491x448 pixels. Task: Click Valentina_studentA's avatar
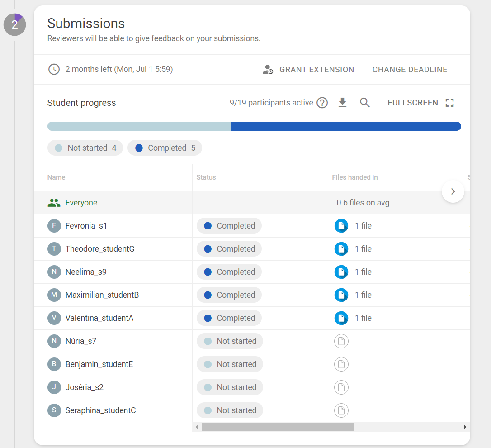(x=54, y=318)
